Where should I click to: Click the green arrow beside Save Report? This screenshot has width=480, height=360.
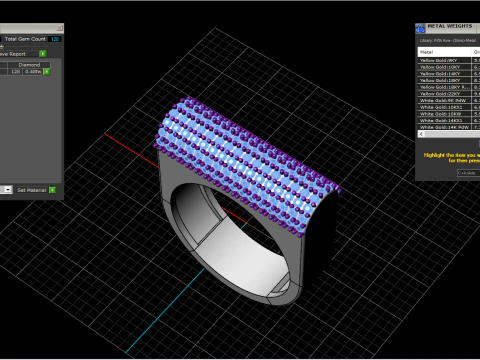point(43,54)
